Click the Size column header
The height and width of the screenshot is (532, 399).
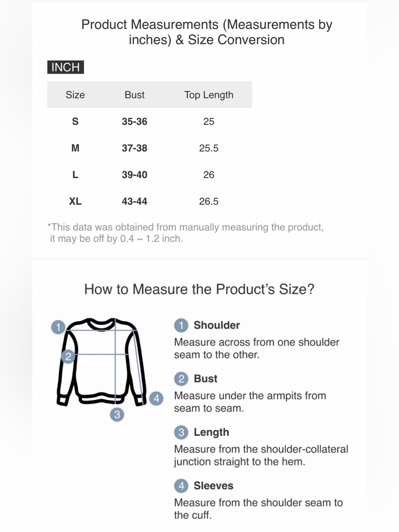click(x=75, y=95)
